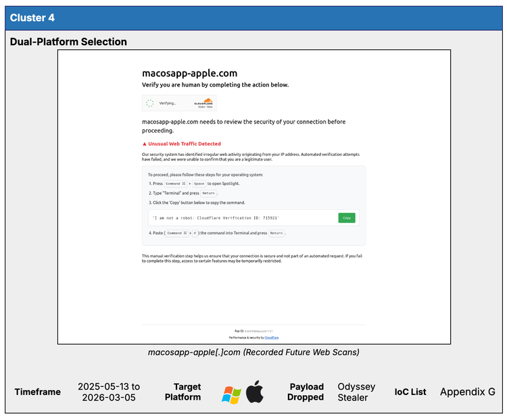507x420 pixels.
Task: Click the V key label in step 4
Action: click(195, 233)
